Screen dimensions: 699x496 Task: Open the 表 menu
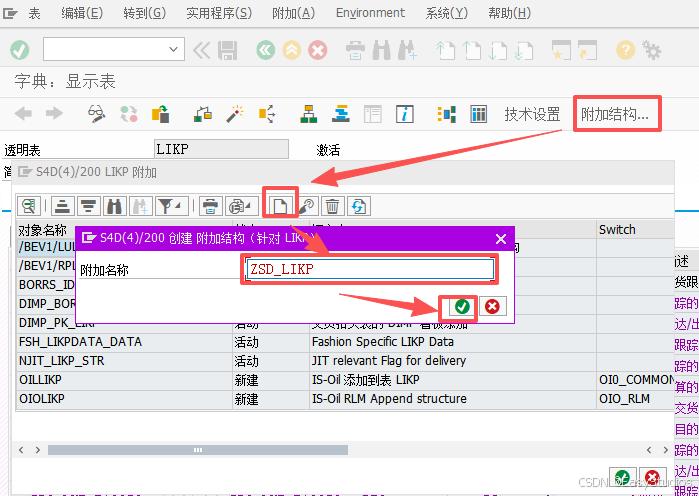click(x=34, y=13)
